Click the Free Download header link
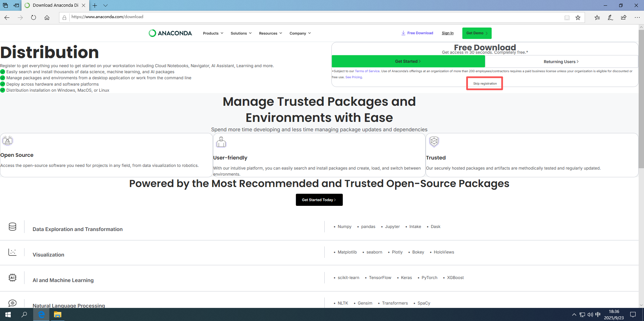 tap(417, 33)
